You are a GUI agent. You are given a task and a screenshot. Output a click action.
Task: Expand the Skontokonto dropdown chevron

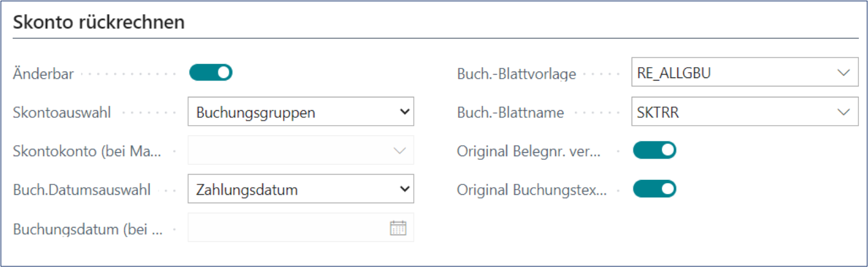click(399, 151)
